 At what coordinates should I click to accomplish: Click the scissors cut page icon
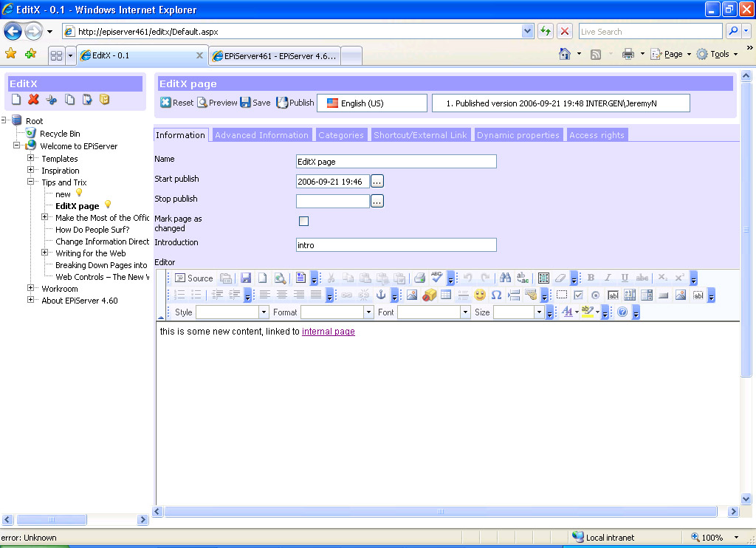[x=51, y=100]
